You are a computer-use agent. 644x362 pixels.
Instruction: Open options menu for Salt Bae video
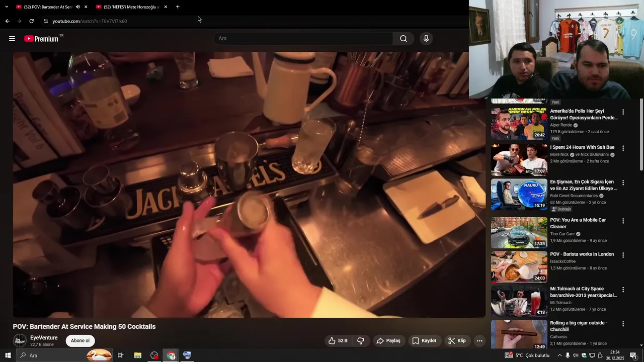pos(623,148)
